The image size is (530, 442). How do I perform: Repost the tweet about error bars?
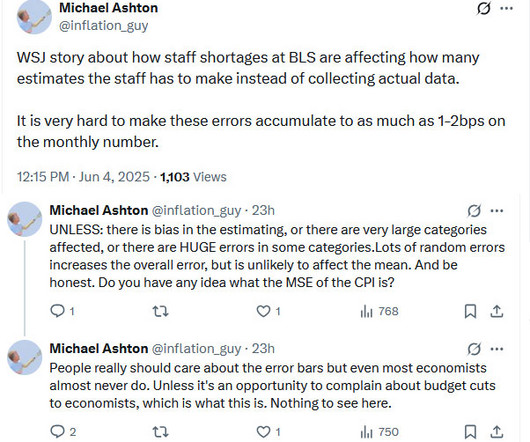coord(160,432)
